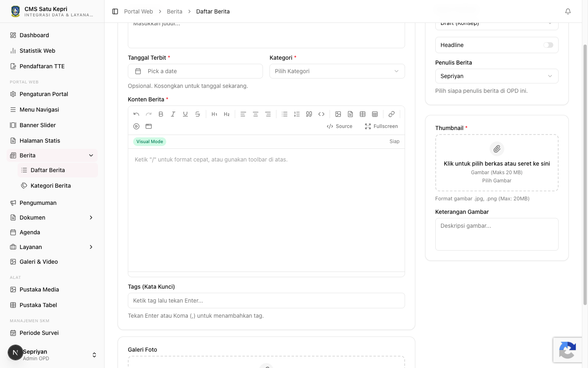Open Pengaturan Portal
Viewport: 588px width, 368px height.
[52, 94]
